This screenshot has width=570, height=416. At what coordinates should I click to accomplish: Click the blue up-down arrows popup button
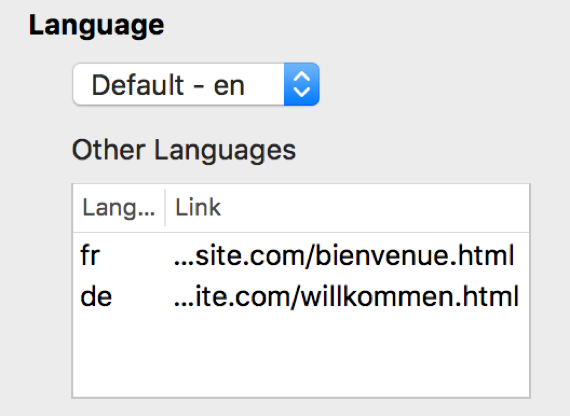pyautogui.click(x=302, y=84)
